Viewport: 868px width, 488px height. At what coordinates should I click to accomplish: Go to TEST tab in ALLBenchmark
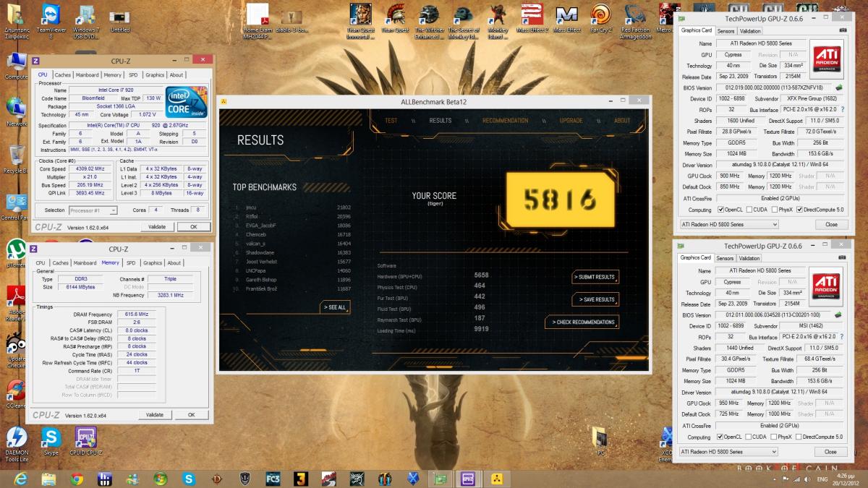pos(391,121)
